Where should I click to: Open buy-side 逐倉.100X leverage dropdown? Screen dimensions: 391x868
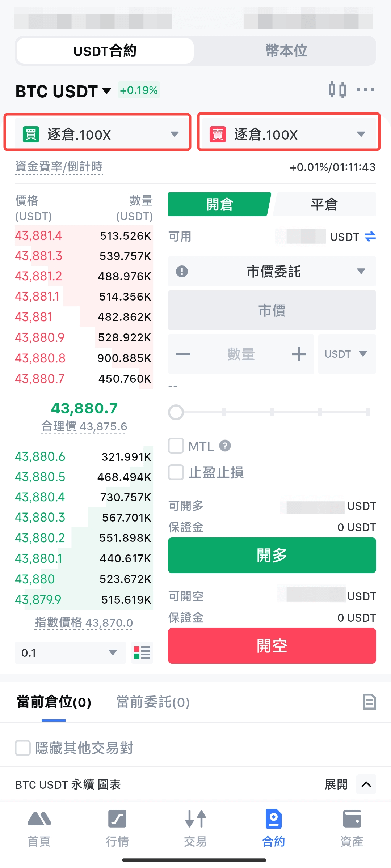click(98, 134)
